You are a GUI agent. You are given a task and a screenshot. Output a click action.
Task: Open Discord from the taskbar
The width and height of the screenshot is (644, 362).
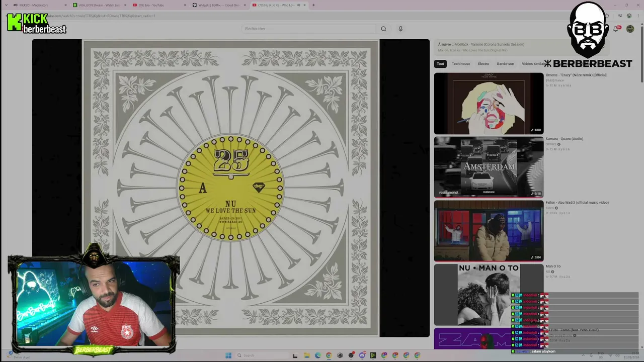362,355
